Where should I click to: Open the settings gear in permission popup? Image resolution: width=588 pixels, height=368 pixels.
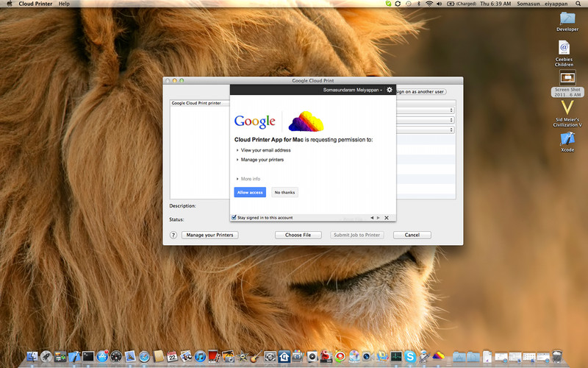390,90
